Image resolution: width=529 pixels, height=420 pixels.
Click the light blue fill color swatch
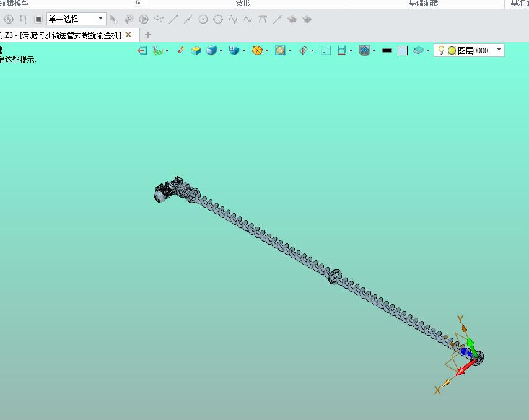click(x=403, y=51)
